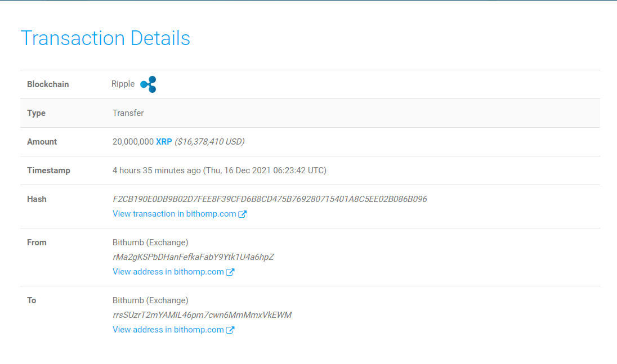Click the Transaction Details heading
The image size is (617, 364).
[105, 38]
